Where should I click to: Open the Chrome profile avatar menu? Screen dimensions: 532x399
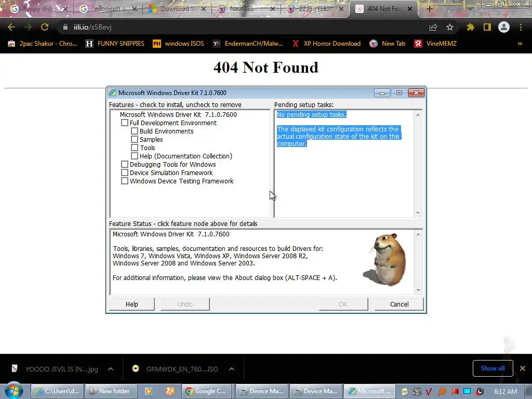pos(504,27)
